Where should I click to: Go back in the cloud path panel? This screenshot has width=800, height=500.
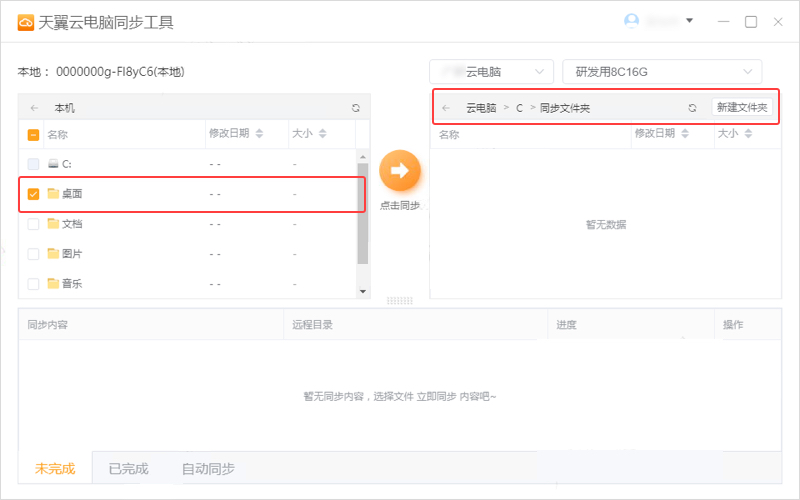pos(446,108)
